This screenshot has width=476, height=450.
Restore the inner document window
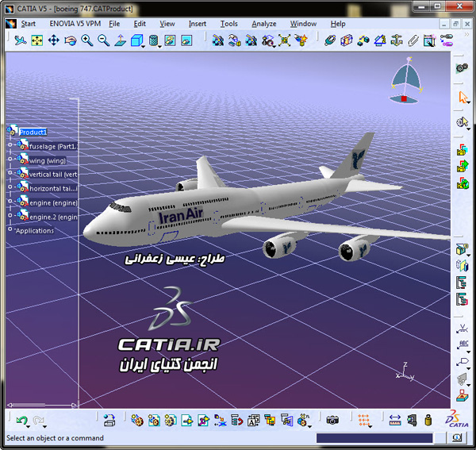click(x=455, y=24)
